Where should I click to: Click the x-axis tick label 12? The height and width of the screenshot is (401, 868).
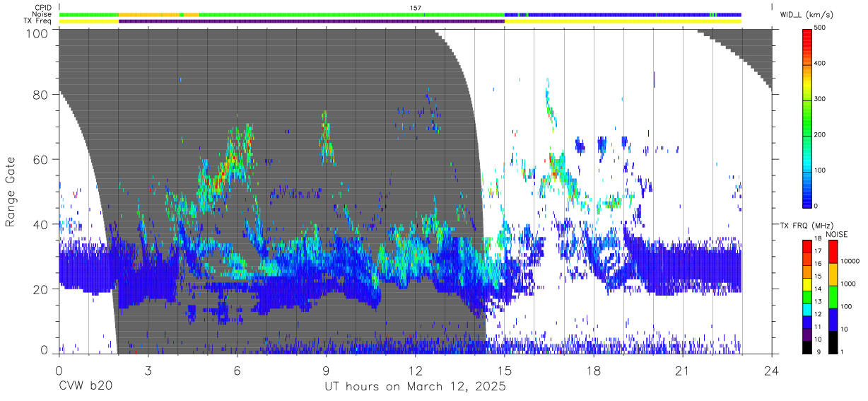415,370
